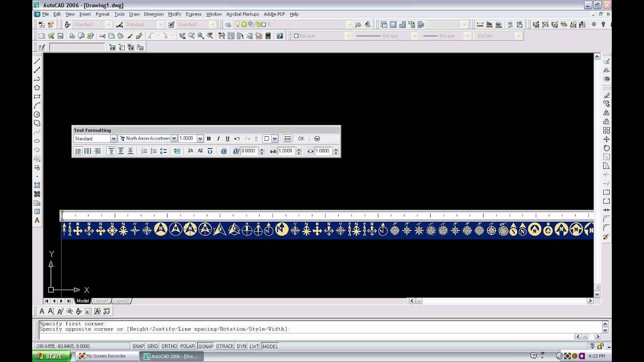
Task: Open the text color dropdown arrow
Action: pos(275,139)
